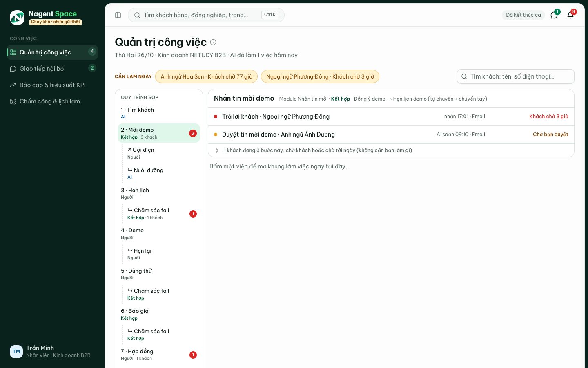The width and height of the screenshot is (588, 368).
Task: Click the Chấm công & lịch làm calendar icon
Action: pyautogui.click(x=13, y=101)
